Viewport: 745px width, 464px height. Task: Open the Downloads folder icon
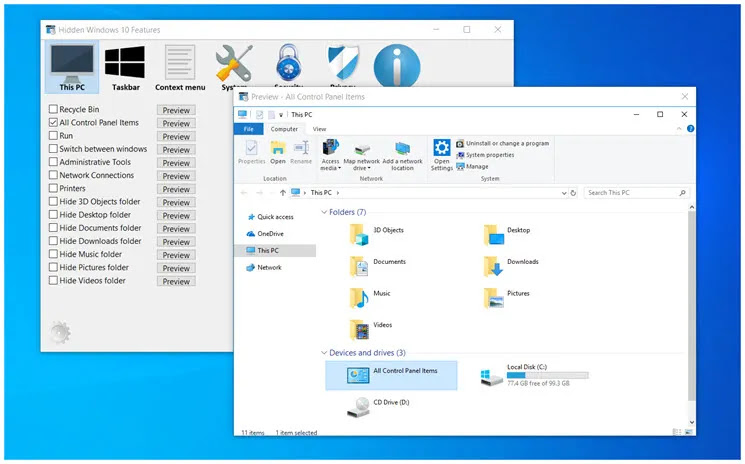point(494,266)
